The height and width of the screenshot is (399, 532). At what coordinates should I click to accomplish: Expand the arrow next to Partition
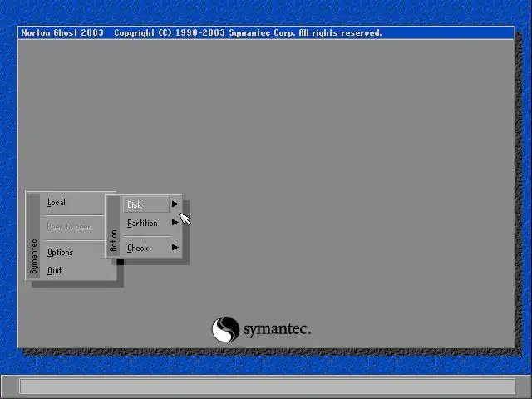(175, 222)
